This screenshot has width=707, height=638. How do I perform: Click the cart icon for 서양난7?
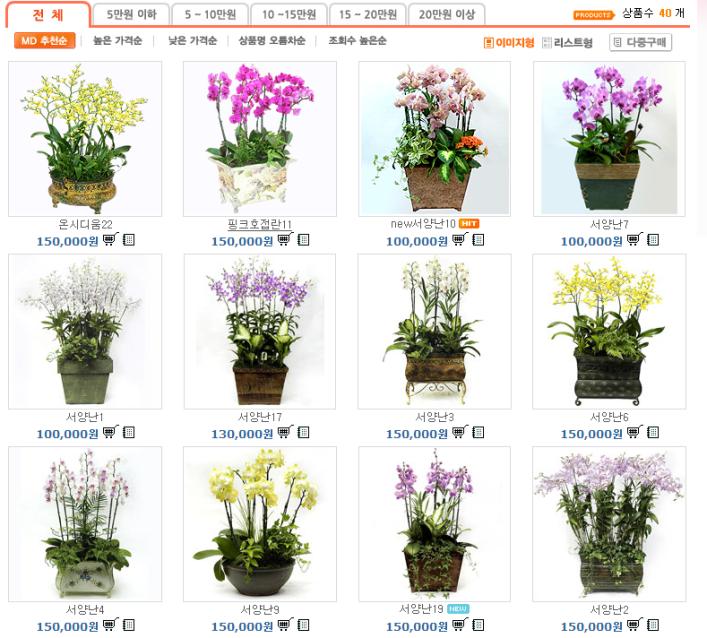click(635, 239)
